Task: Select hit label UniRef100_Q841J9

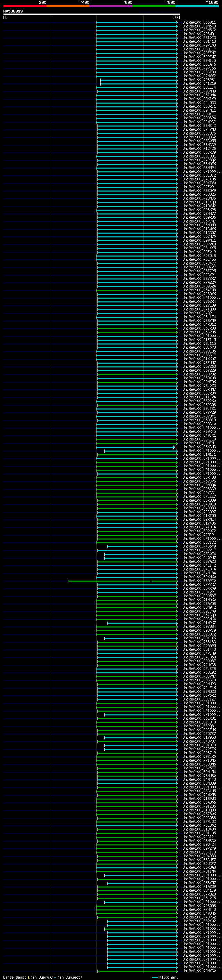Action: coord(199,890)
